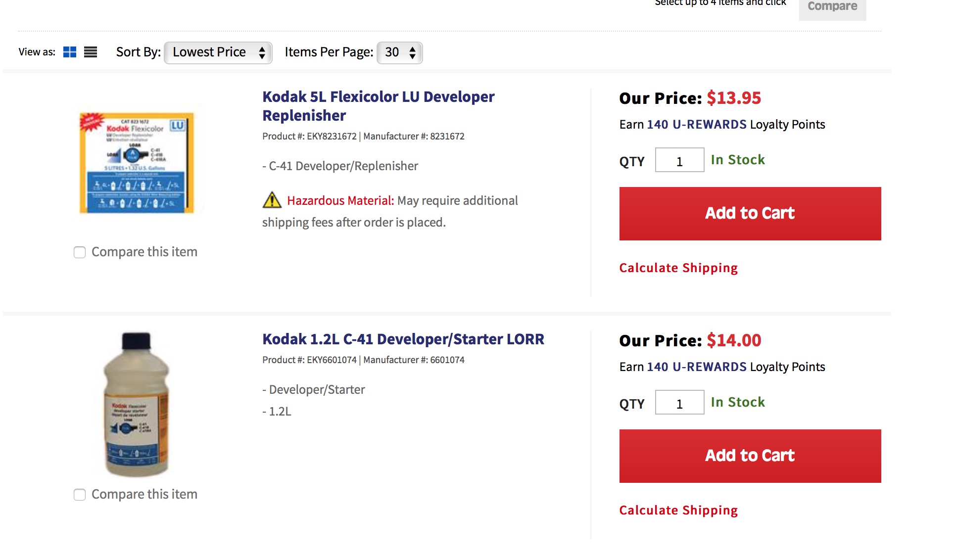This screenshot has width=954, height=560.
Task: Click Product #: EKY8231672 text
Action: [309, 137]
